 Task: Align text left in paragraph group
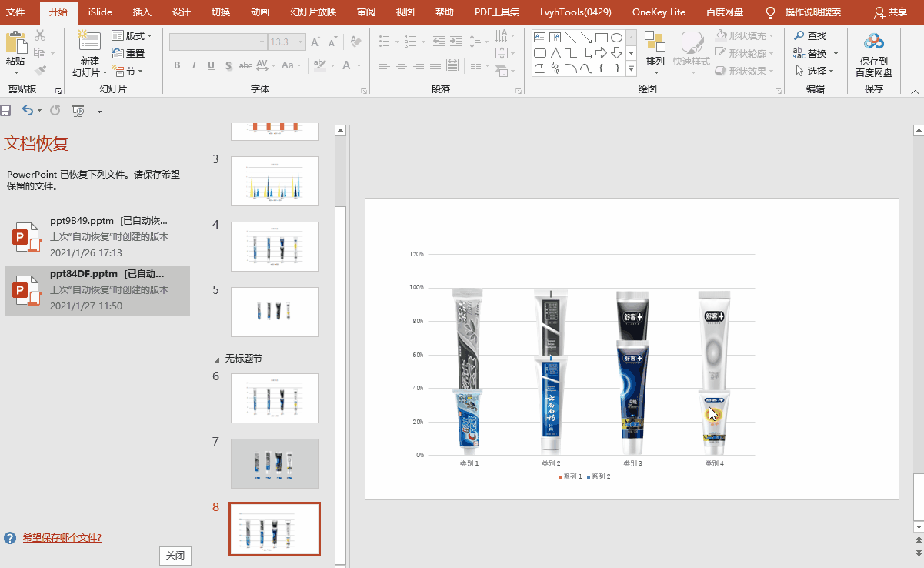[384, 65]
